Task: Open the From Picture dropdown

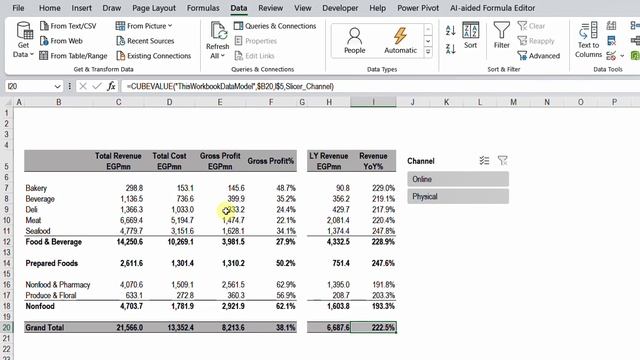Action: coord(144,26)
